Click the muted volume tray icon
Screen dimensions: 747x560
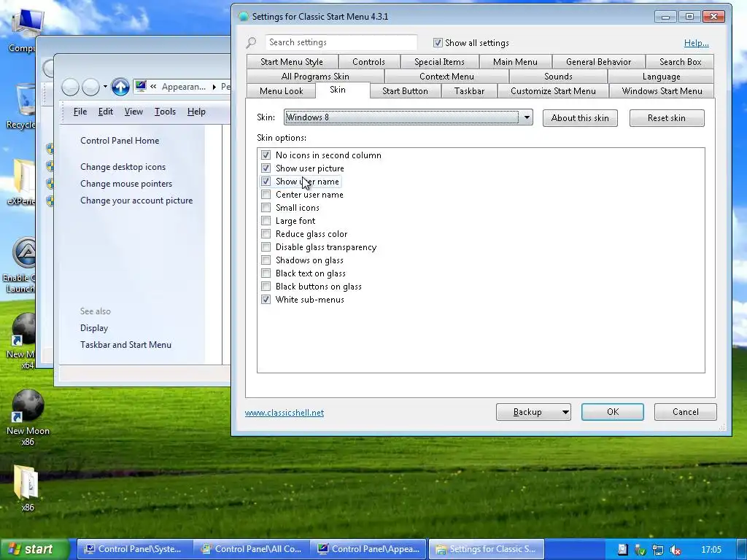pyautogui.click(x=675, y=550)
